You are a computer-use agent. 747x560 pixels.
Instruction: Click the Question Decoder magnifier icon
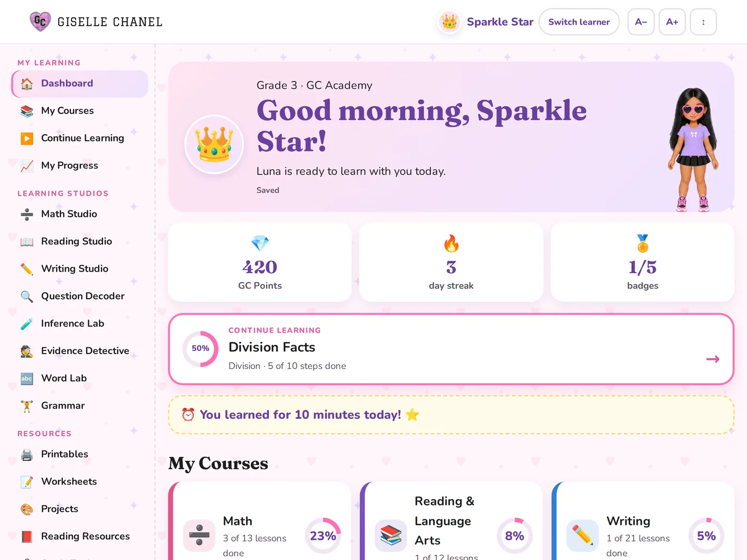[27, 297]
